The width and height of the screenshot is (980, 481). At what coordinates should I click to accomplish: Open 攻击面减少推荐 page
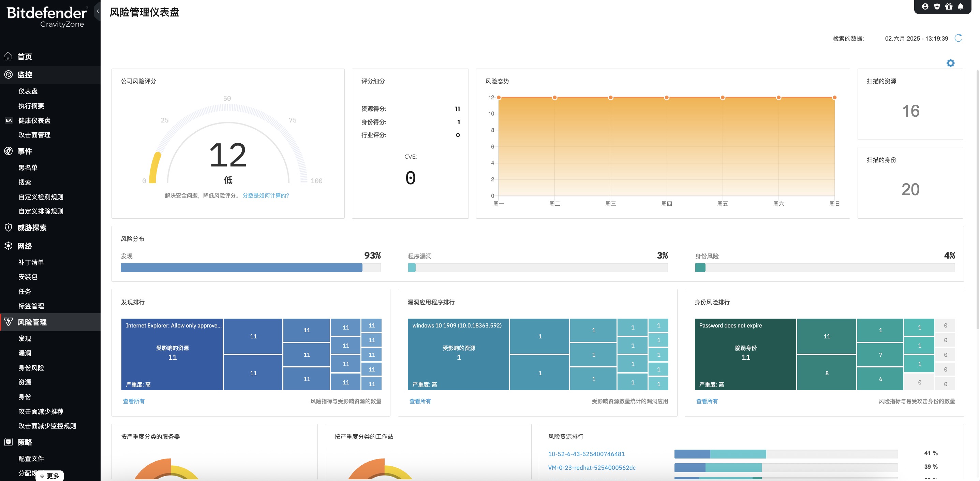41,411
